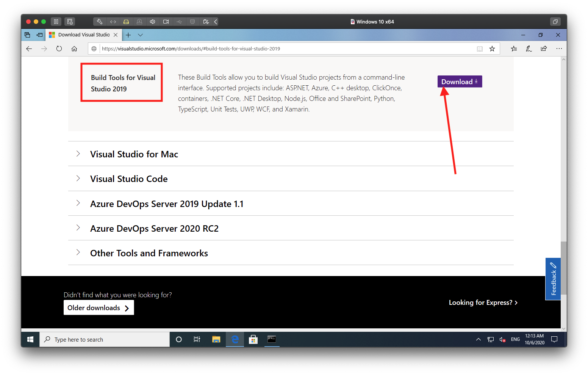Click the network adapter arrows icon

click(113, 22)
